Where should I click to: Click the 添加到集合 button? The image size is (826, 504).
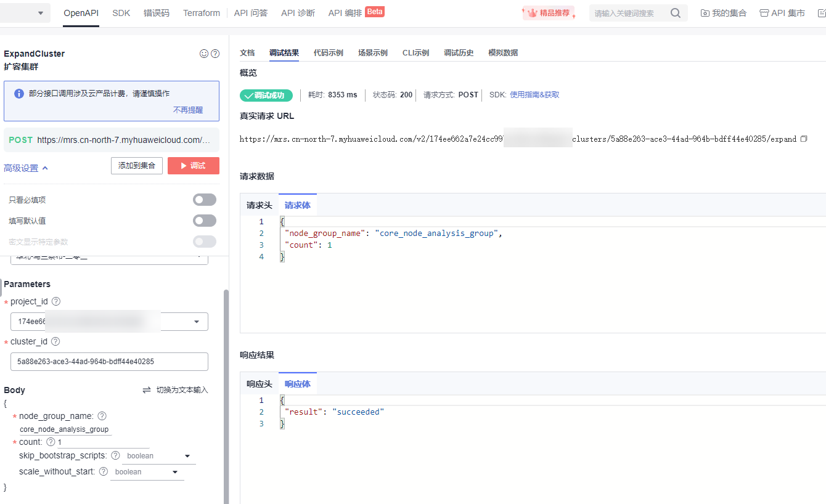137,166
